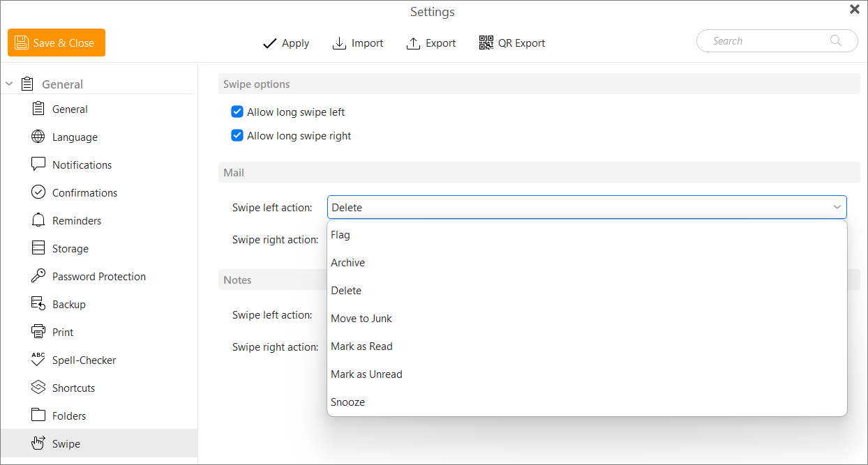868x465 pixels.
Task: Click the Swipe hand icon
Action: 38,443
